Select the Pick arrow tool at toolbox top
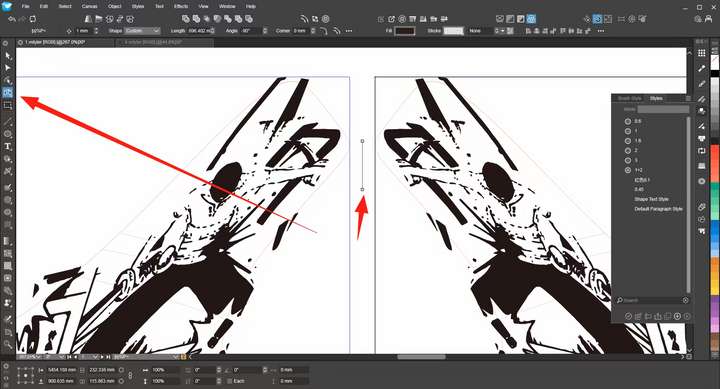The width and height of the screenshot is (720, 389). coord(8,56)
